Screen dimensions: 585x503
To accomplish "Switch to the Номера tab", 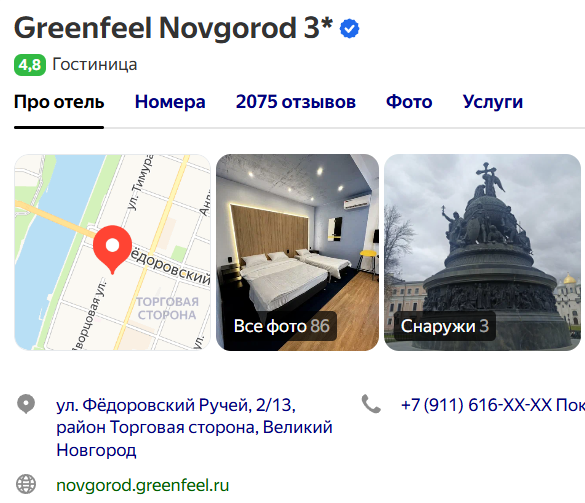I will 170,102.
